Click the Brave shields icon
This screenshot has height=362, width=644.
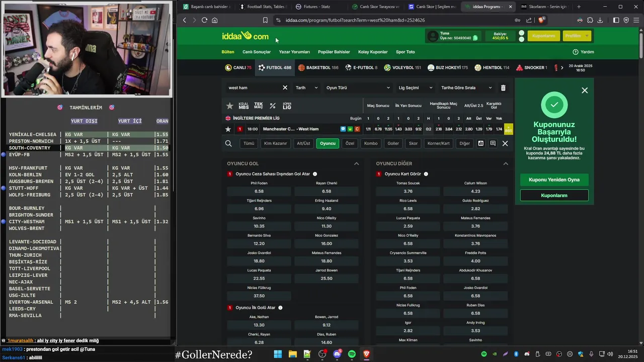(541, 20)
